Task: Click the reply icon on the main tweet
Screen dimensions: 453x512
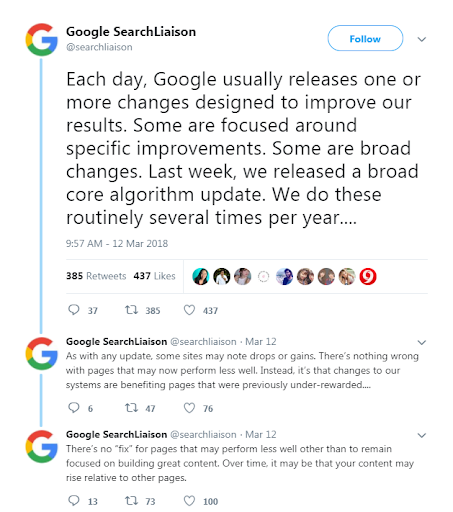Action: 74,310
